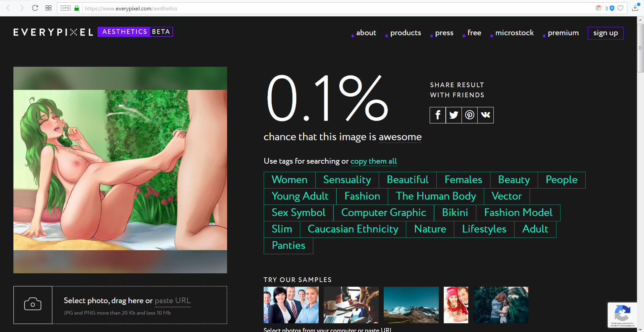Share result on Pinterest
The width and height of the screenshot is (644, 332).
click(x=470, y=115)
